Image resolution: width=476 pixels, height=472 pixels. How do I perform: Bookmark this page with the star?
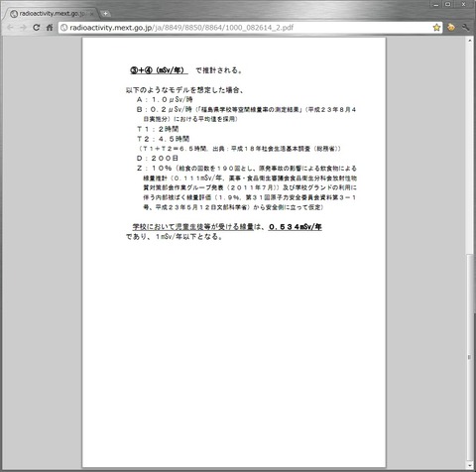tap(436, 28)
